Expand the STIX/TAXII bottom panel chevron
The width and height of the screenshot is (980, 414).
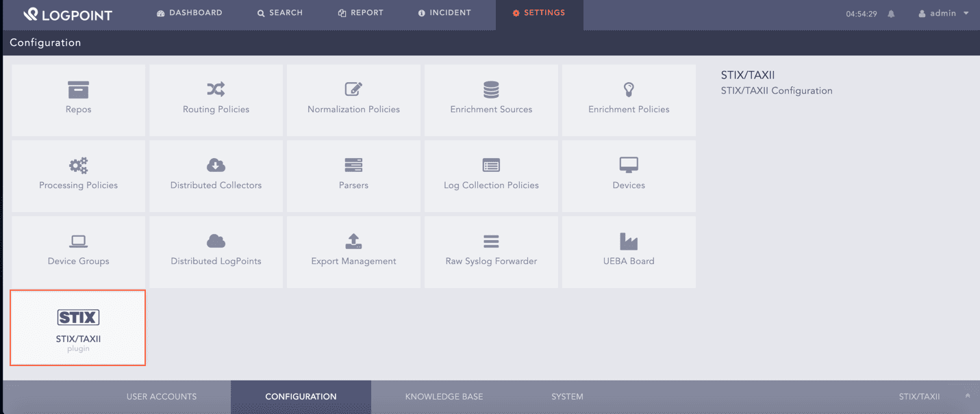click(x=968, y=396)
